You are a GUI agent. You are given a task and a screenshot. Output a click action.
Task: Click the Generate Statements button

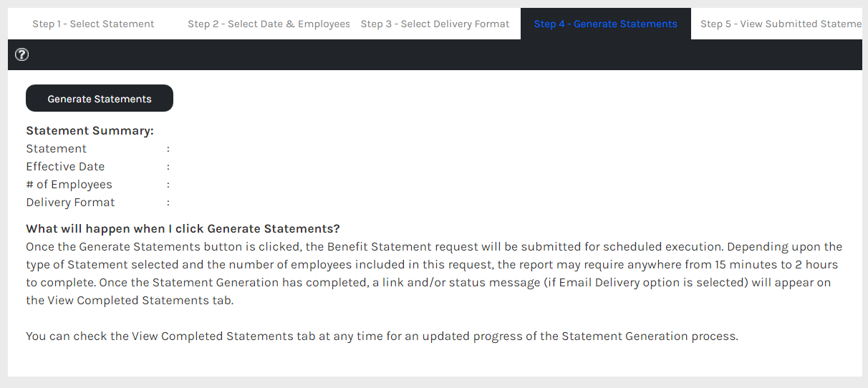pyautogui.click(x=100, y=99)
